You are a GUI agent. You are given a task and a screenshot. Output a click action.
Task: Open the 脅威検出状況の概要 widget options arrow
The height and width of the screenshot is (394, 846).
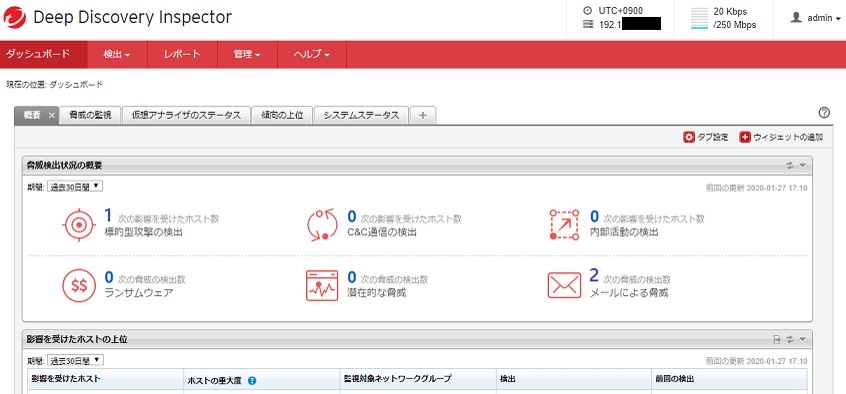pyautogui.click(x=802, y=166)
